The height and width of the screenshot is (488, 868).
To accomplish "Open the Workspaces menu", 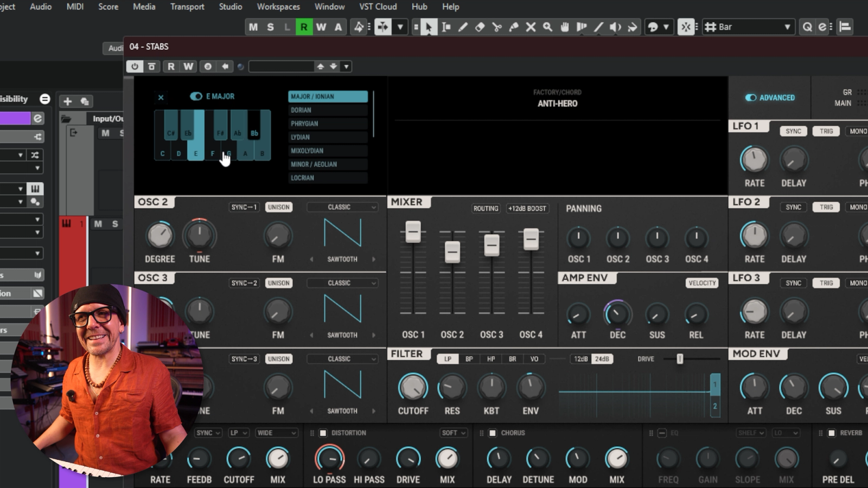I will click(278, 7).
